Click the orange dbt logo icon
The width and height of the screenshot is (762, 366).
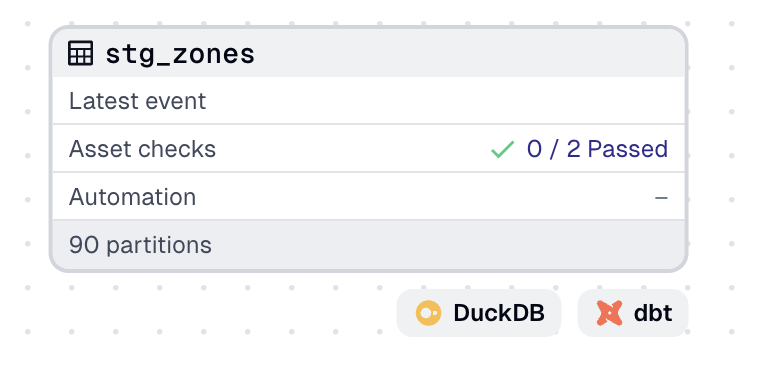pos(609,313)
